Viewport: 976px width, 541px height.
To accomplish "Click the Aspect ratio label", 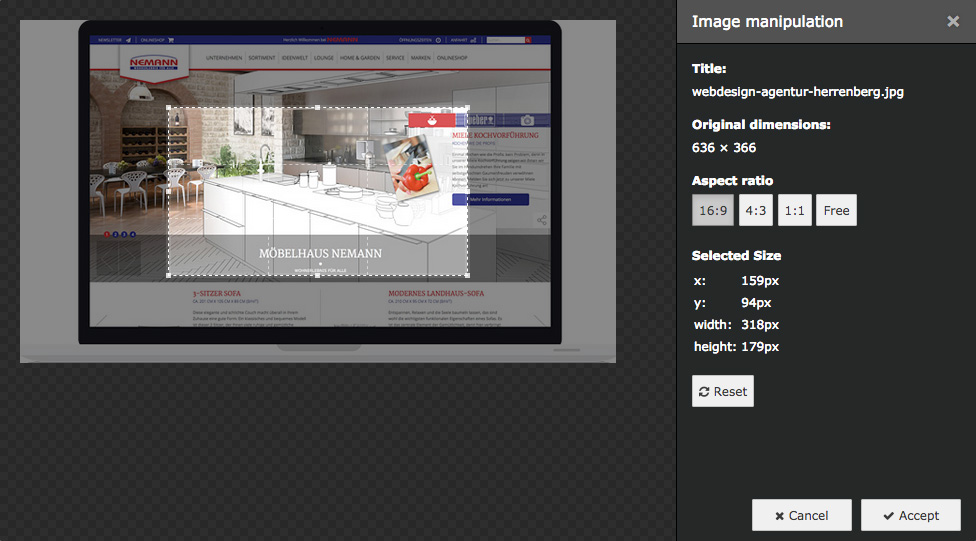I will pyautogui.click(x=733, y=181).
